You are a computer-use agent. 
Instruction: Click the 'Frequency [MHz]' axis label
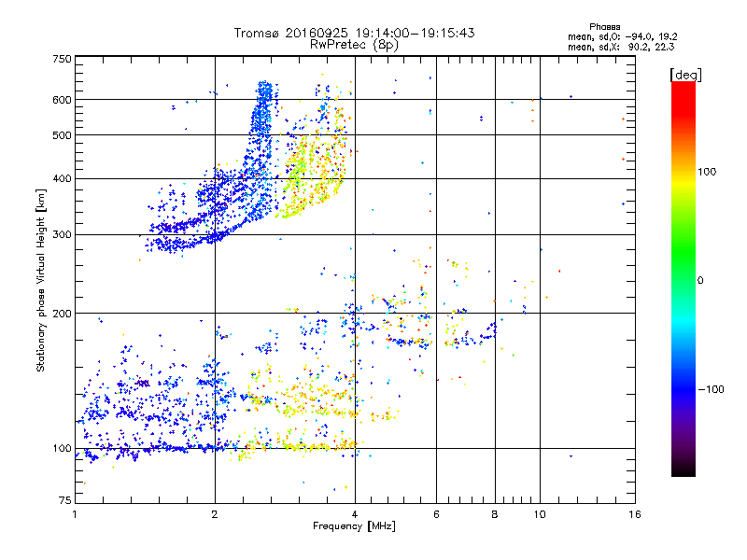(x=354, y=526)
